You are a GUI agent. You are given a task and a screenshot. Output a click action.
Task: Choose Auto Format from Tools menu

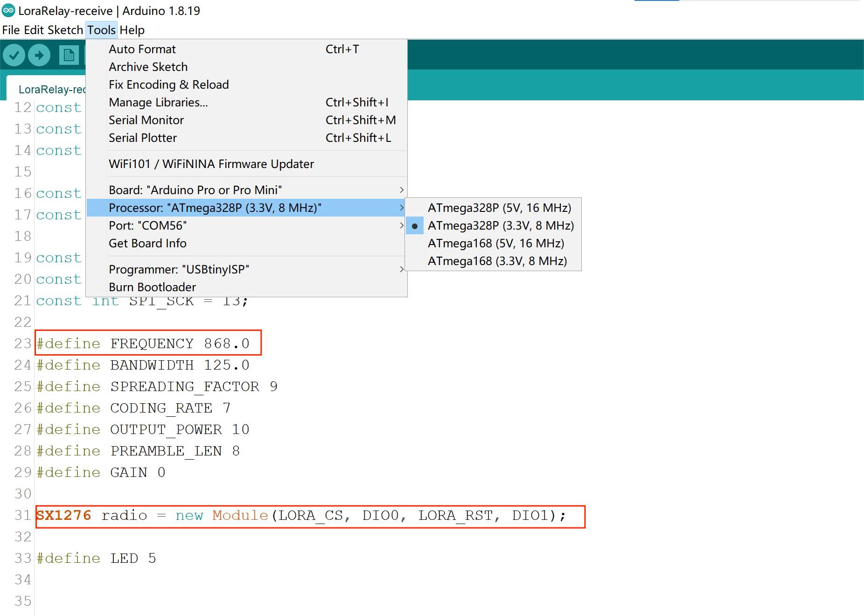point(247,49)
